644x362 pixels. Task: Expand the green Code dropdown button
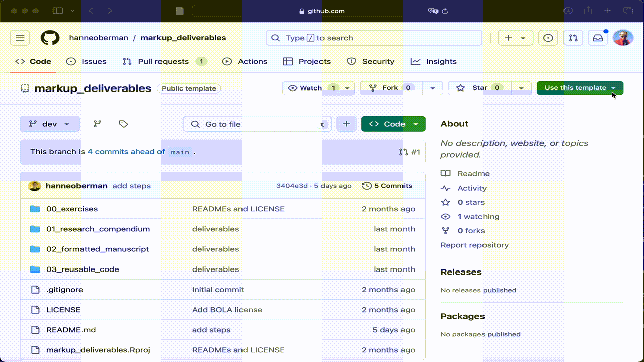tap(393, 124)
